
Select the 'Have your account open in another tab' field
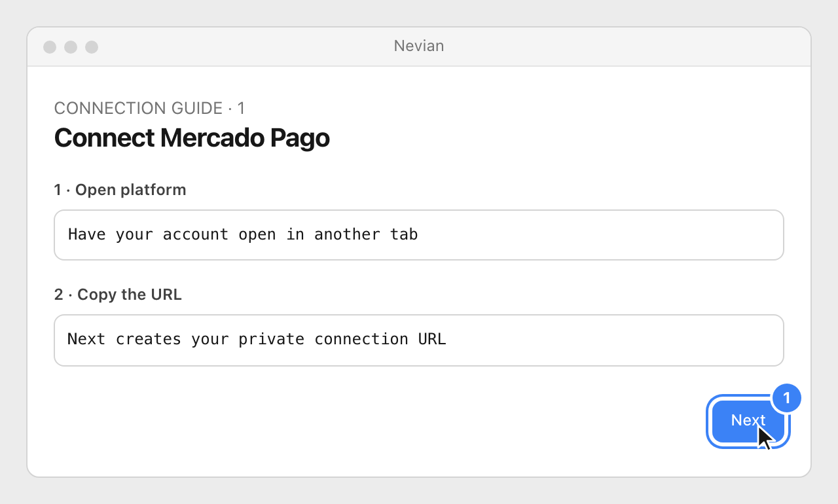(x=419, y=235)
